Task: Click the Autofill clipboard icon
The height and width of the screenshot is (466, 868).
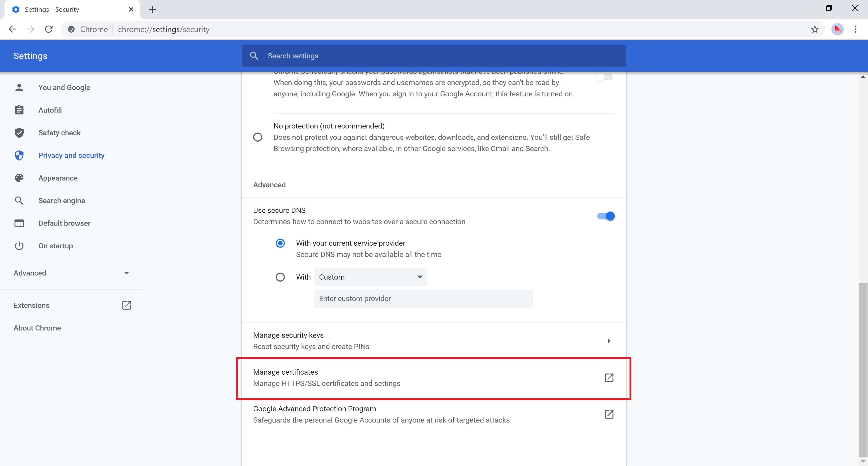Action: [x=19, y=110]
